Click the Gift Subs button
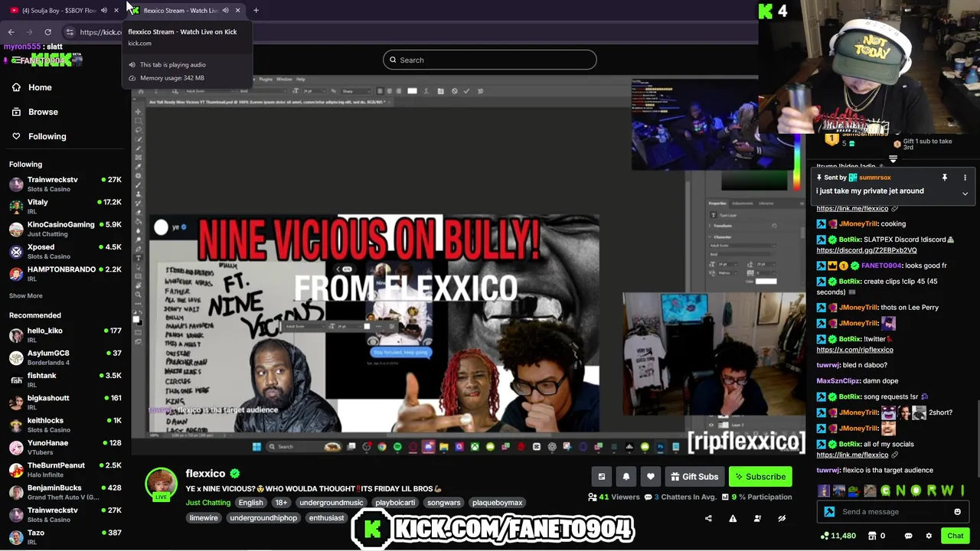This screenshot has height=551, width=980. click(694, 477)
